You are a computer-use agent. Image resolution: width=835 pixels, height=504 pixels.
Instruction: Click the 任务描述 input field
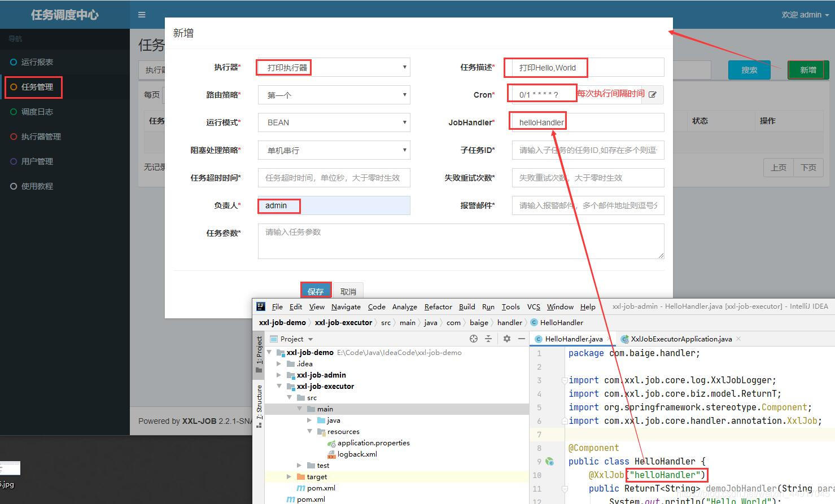588,67
